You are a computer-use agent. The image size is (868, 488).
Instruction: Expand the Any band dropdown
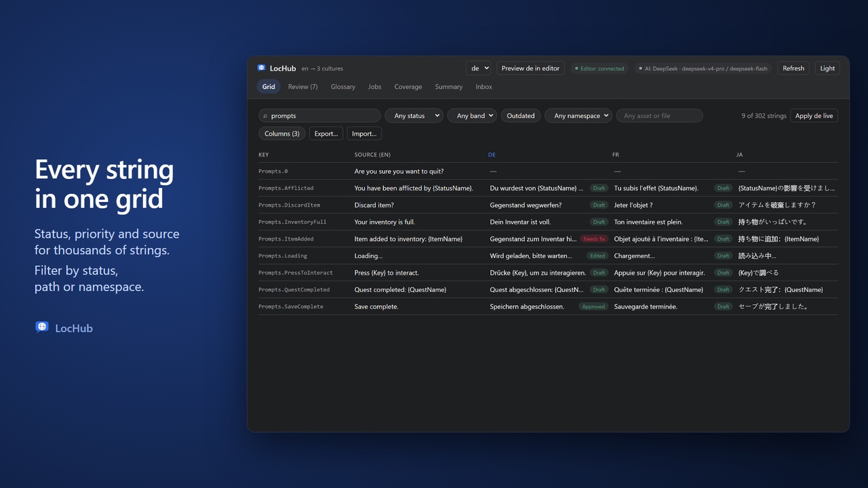tap(472, 116)
